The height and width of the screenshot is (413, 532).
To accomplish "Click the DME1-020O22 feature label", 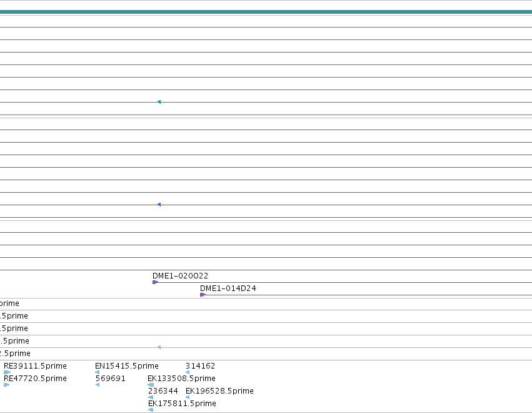I will coord(180,276).
